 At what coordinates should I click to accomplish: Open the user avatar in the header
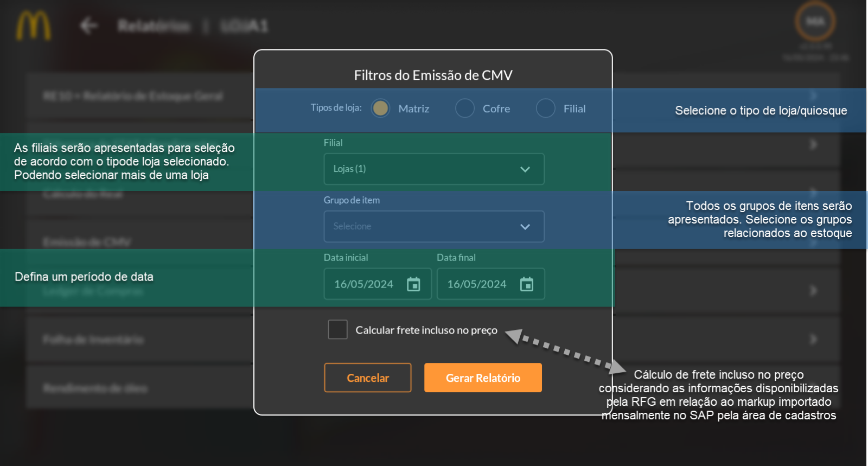[815, 22]
